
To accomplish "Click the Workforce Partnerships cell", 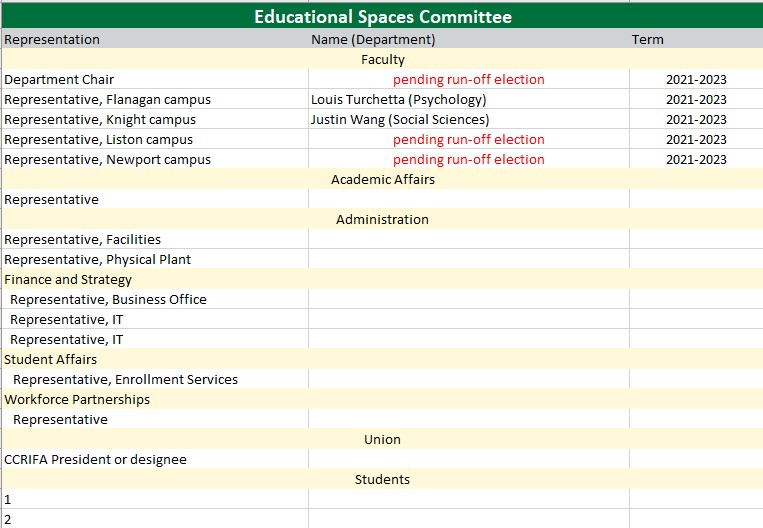I will pyautogui.click(x=77, y=400).
